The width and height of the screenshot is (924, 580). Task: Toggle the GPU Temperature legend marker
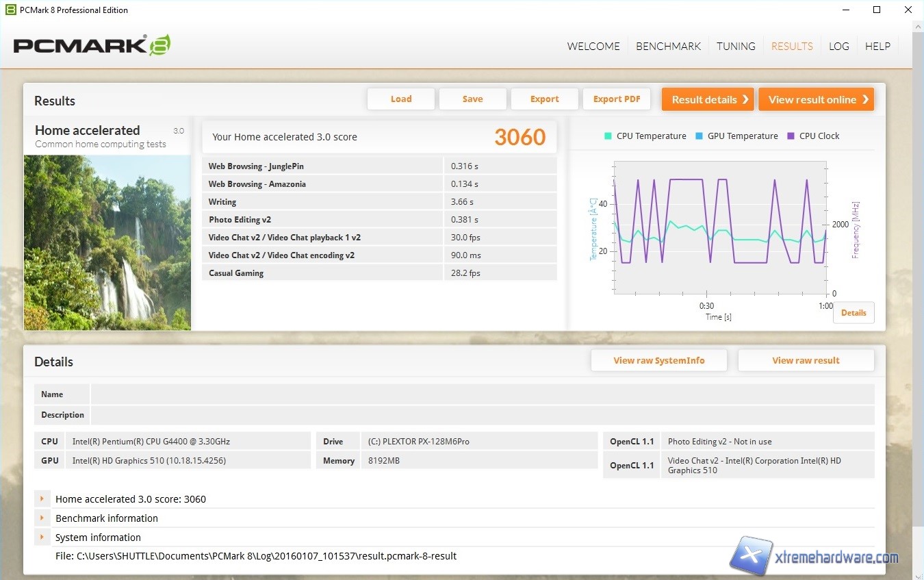[699, 136]
